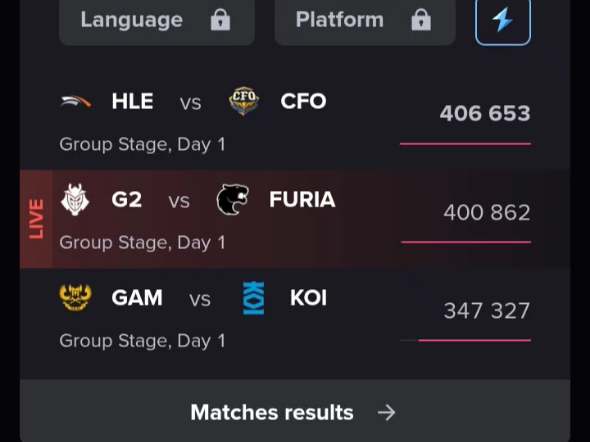Click the lightning bolt icon button
Screen dimensions: 590x442
[503, 21]
